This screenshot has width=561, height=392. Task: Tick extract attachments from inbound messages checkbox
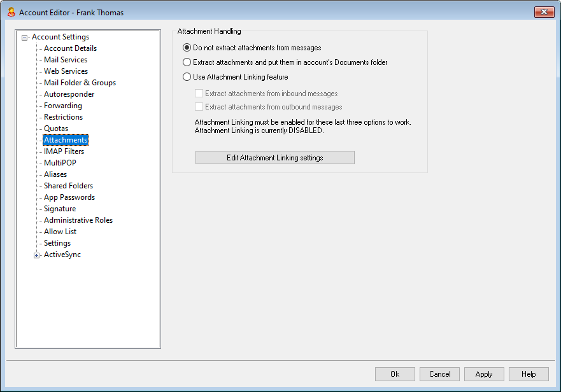click(x=199, y=94)
